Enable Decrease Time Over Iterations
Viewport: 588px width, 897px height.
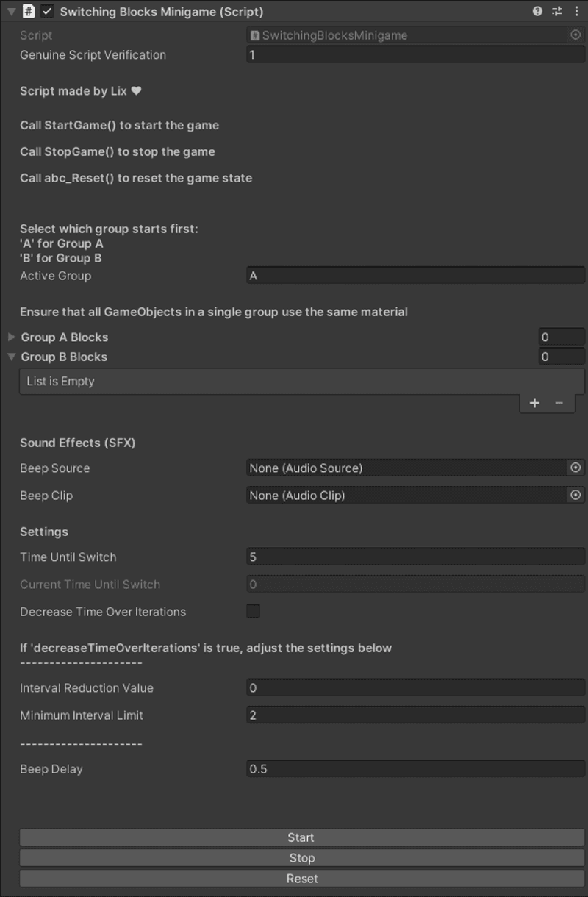click(254, 612)
